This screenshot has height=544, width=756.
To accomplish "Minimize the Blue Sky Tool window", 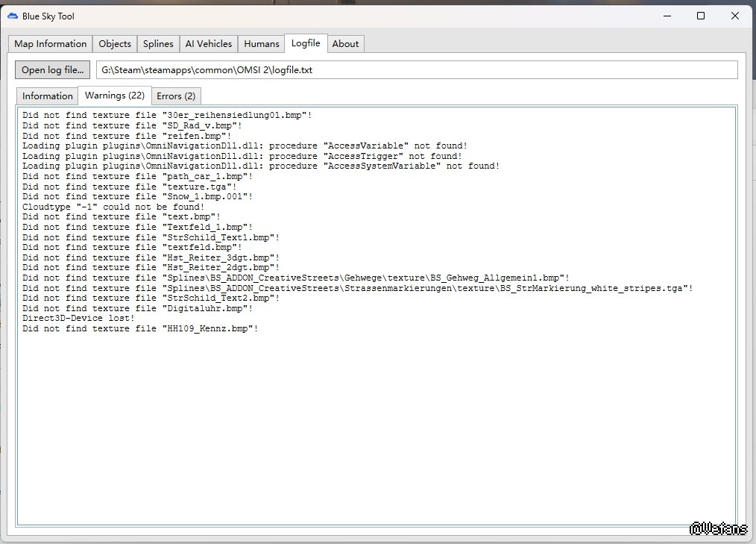I will [x=667, y=16].
